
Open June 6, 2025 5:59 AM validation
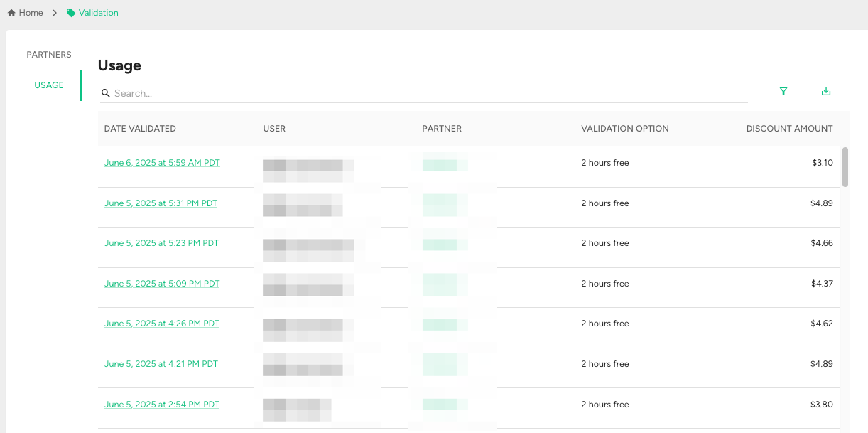[162, 163]
